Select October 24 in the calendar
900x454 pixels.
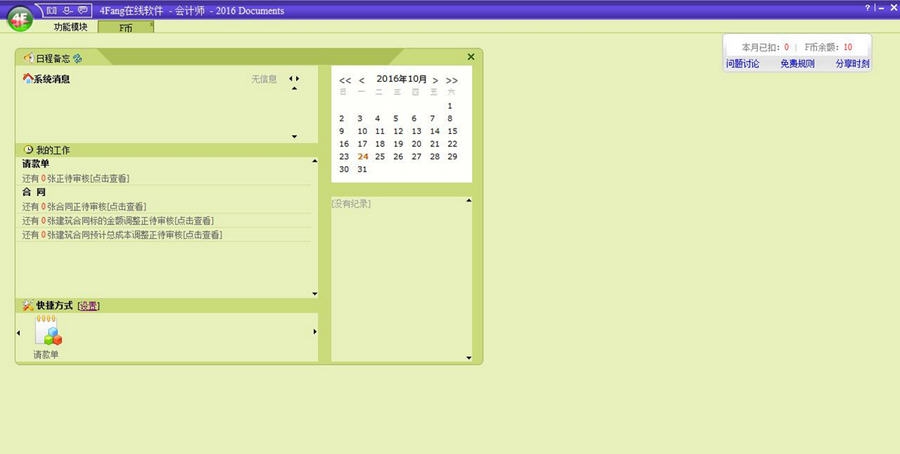(x=363, y=156)
